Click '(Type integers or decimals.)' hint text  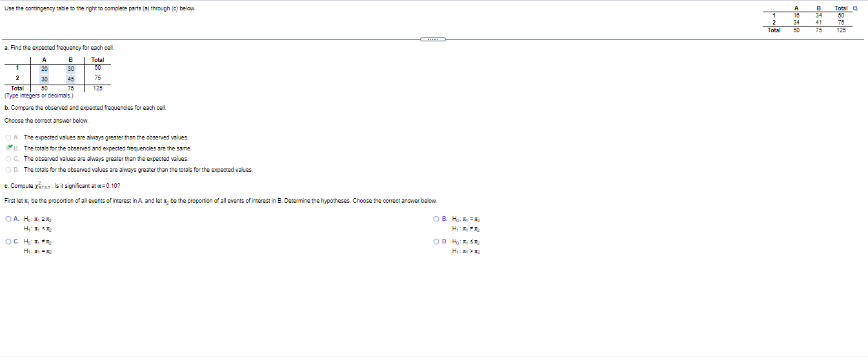39,96
